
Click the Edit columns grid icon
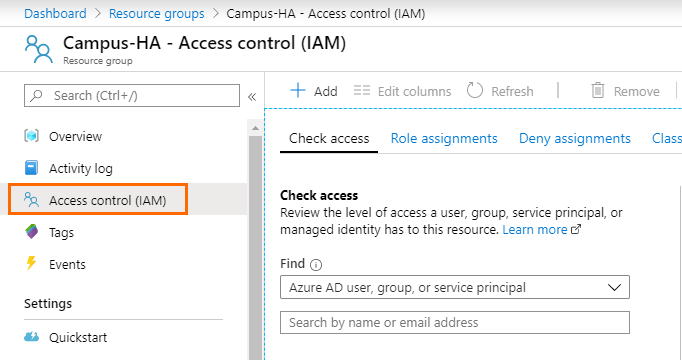coord(361,90)
